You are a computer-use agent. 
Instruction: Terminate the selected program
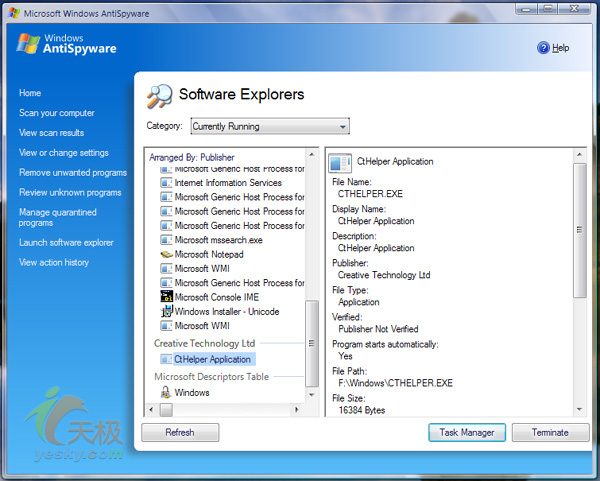(550, 433)
